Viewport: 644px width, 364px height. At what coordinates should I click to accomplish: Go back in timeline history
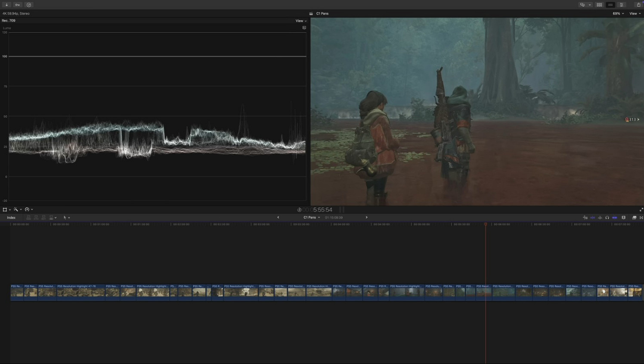pyautogui.click(x=278, y=218)
